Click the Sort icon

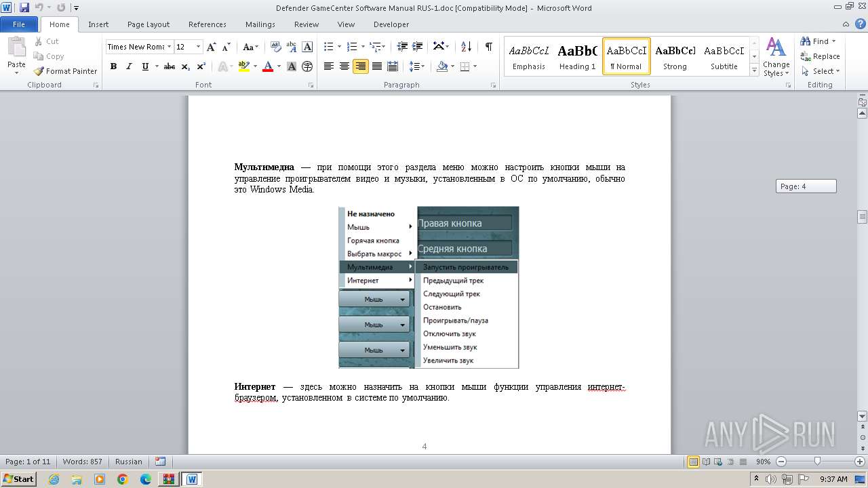click(466, 47)
